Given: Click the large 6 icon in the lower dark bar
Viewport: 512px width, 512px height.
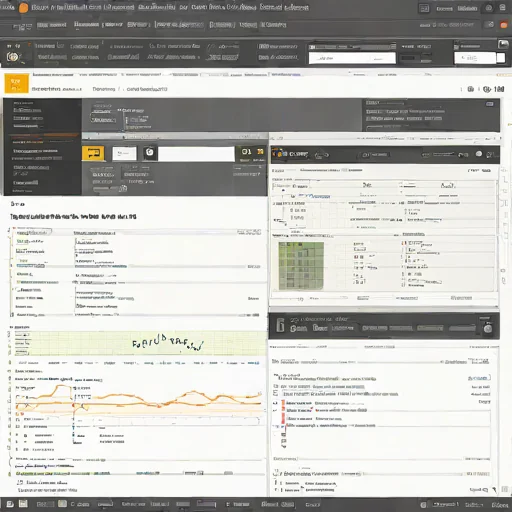Looking at the screenshot, I should click(280, 325).
